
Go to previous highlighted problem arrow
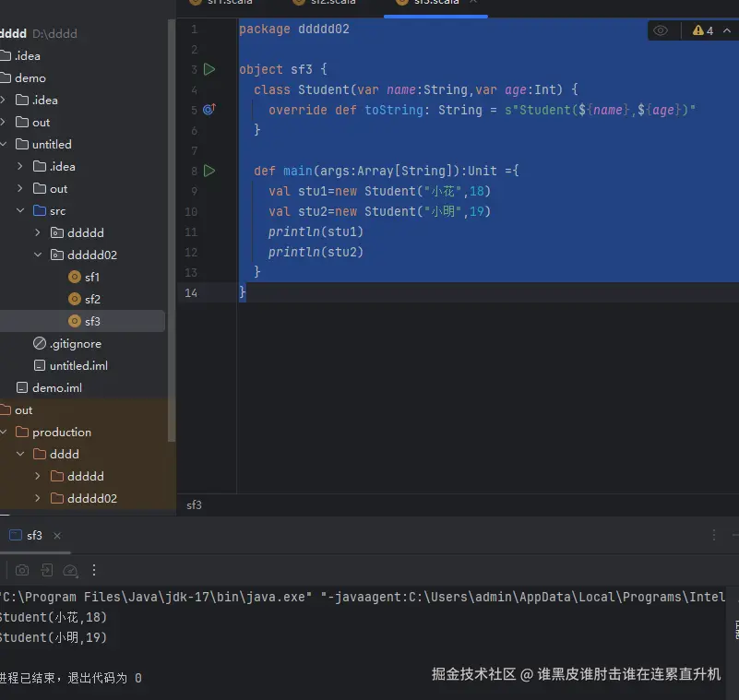click(727, 30)
